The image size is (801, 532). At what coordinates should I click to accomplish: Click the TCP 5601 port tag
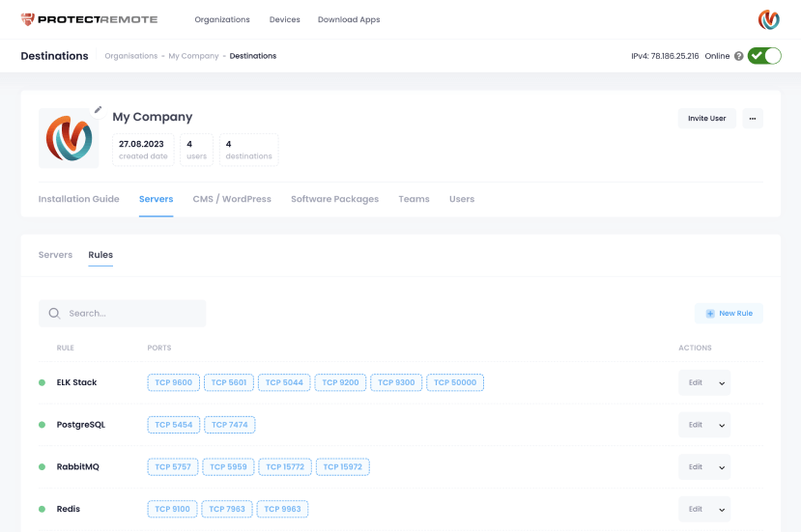tap(229, 382)
